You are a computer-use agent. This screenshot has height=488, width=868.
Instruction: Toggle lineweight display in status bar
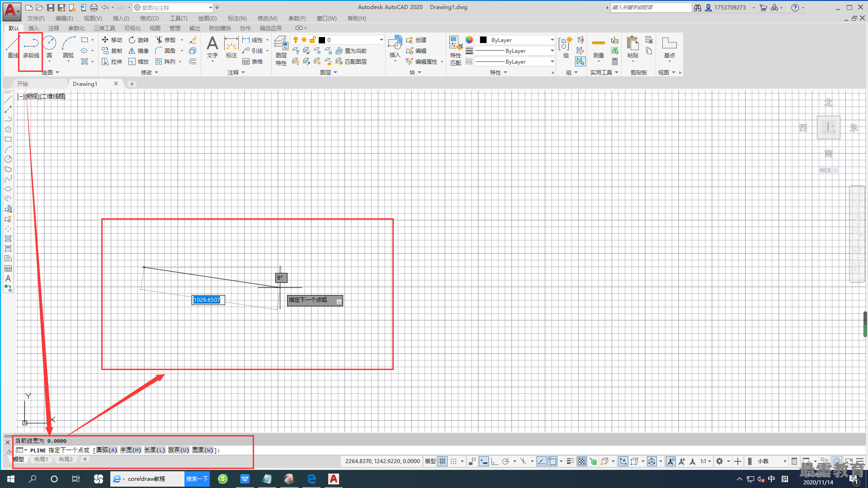pos(571,461)
